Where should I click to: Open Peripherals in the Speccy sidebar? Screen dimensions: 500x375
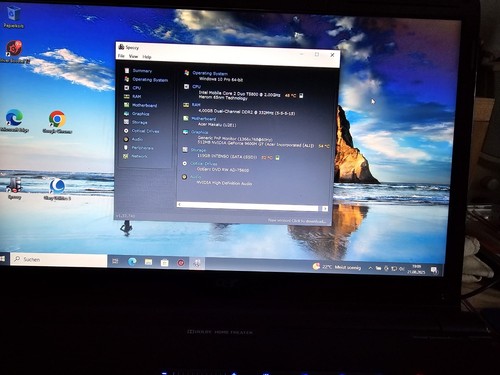pos(142,148)
